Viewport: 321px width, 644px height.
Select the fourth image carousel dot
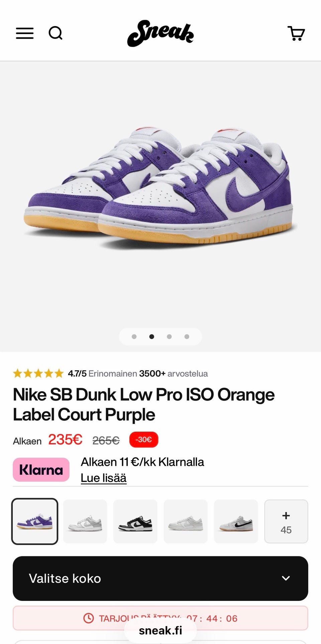pos(187,336)
